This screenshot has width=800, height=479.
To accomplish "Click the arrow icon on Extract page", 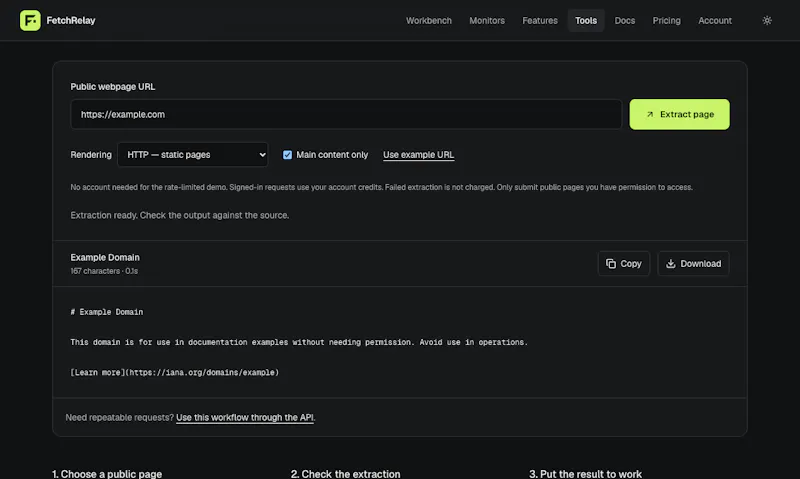I will 649,114.
